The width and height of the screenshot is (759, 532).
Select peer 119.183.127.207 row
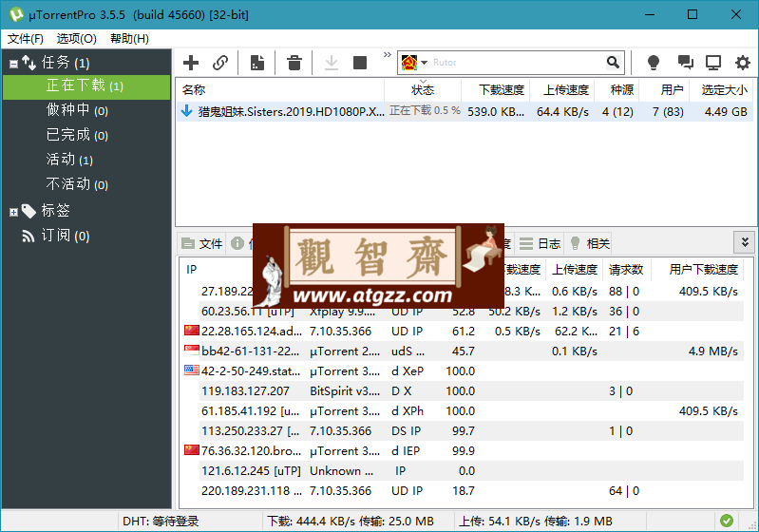click(463, 391)
